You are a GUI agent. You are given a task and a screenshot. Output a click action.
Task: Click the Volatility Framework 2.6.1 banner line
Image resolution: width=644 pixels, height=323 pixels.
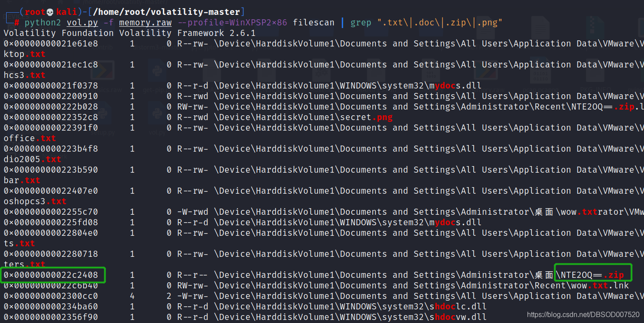click(x=130, y=33)
